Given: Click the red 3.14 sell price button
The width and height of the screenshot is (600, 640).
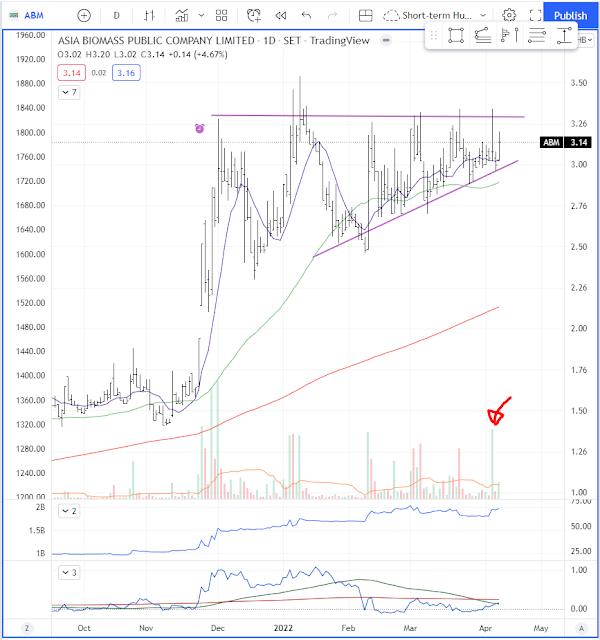Looking at the screenshot, I should click(x=71, y=73).
